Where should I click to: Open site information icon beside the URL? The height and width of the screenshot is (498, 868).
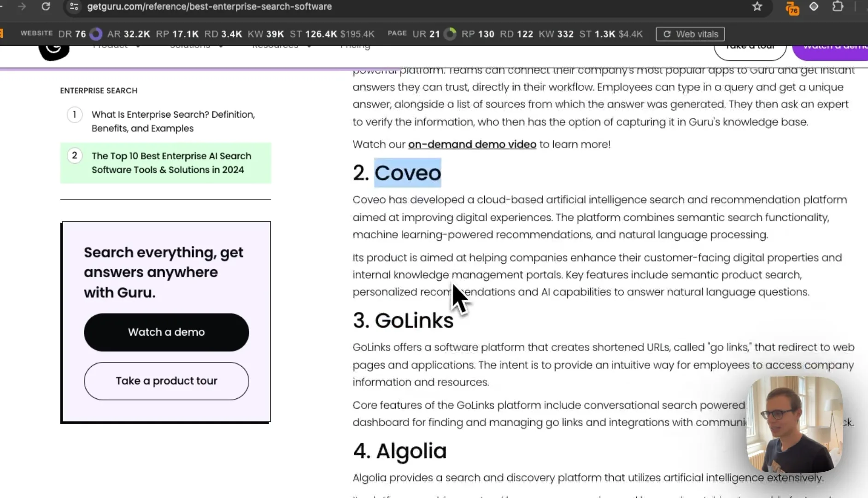coord(74,6)
